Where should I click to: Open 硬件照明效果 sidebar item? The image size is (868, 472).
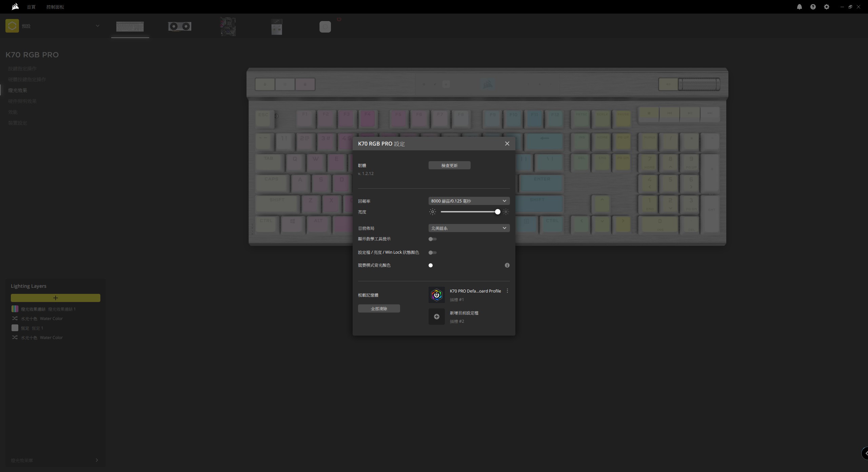[x=22, y=101]
